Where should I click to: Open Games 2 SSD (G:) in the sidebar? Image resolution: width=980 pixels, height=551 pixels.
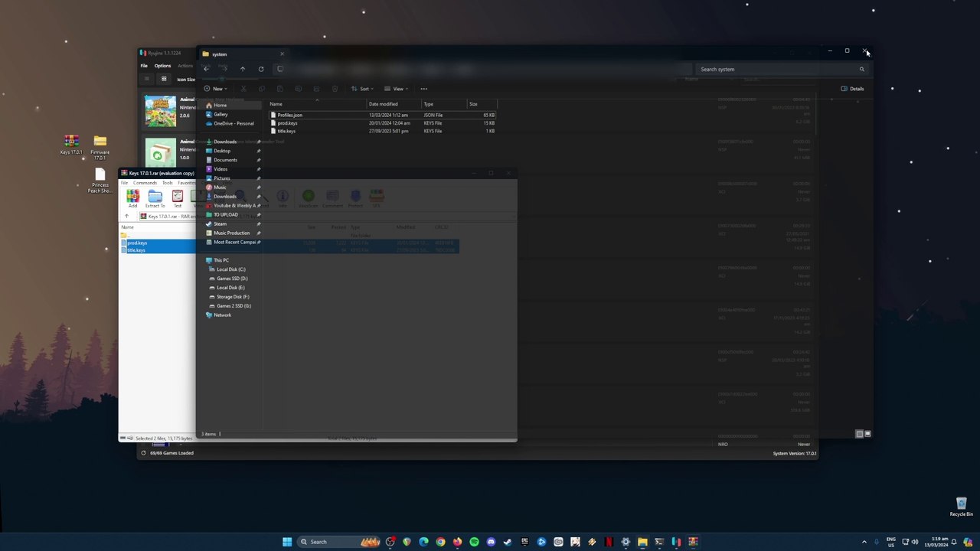pos(234,306)
